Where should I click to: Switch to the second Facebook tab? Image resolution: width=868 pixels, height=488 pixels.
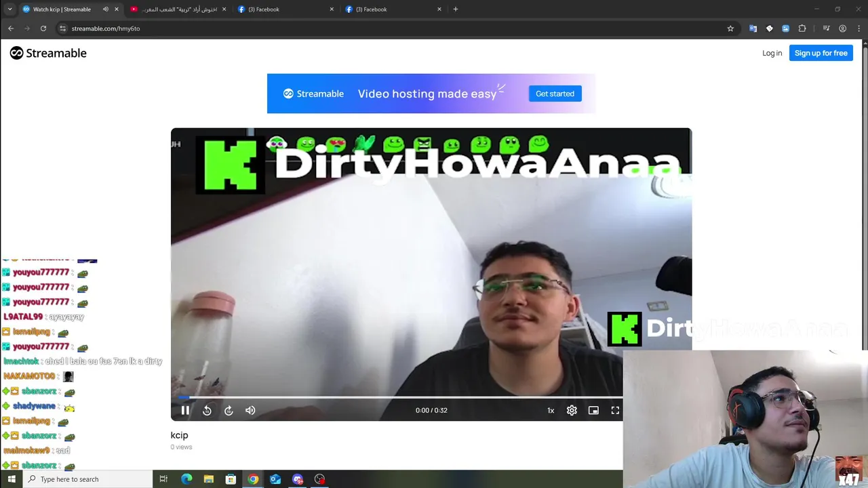tap(392, 9)
